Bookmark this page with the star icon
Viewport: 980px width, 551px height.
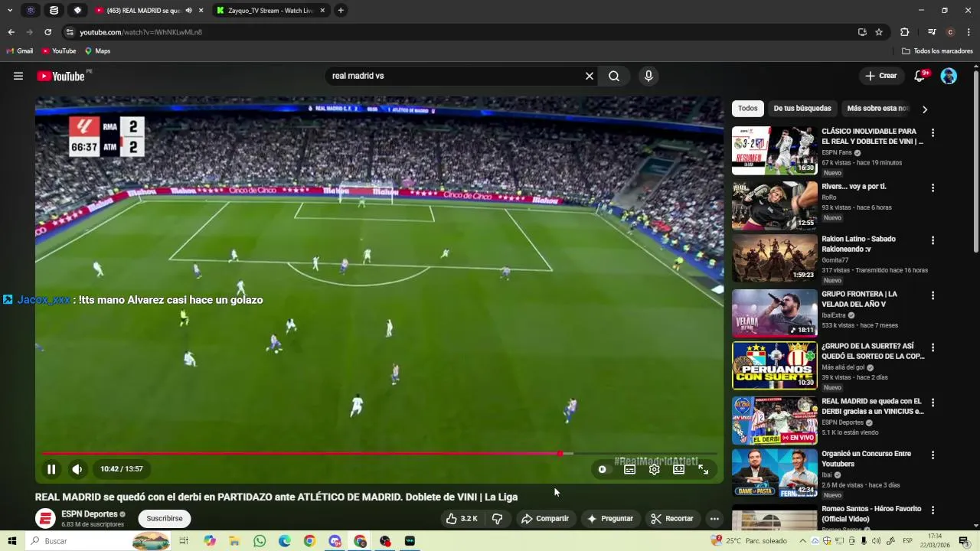point(879,32)
